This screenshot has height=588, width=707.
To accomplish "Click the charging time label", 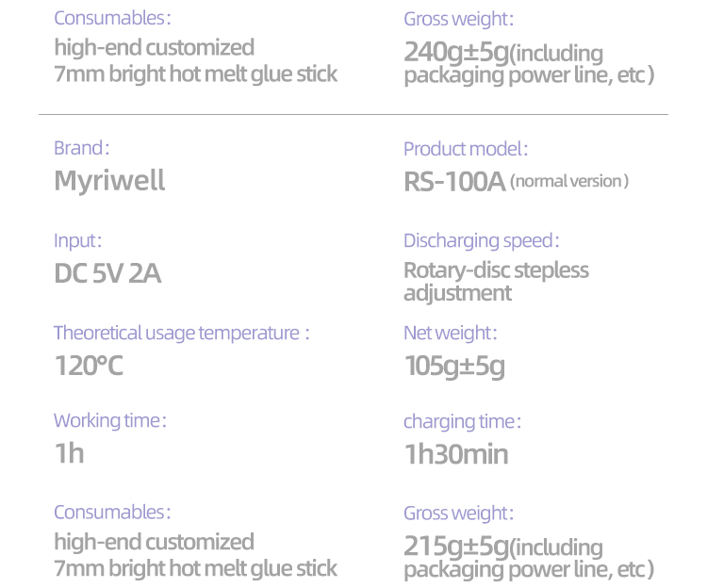I will tap(462, 421).
